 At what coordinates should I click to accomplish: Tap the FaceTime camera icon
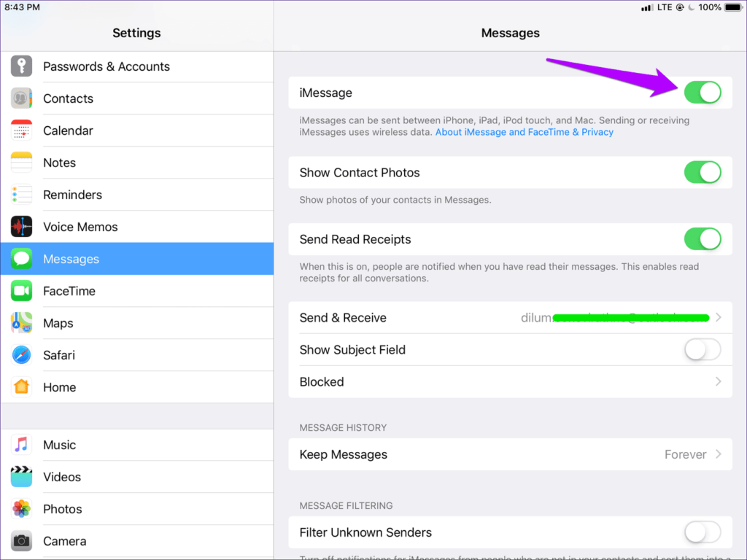pyautogui.click(x=21, y=291)
